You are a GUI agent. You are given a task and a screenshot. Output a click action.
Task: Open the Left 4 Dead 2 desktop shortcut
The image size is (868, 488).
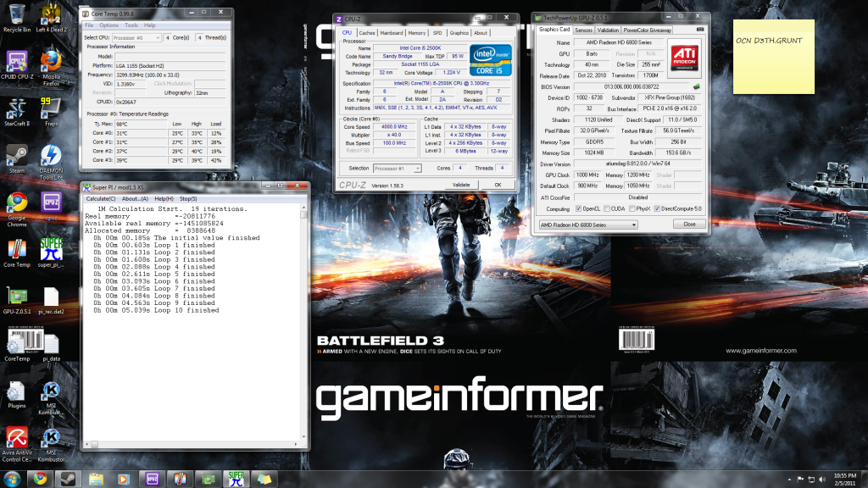click(51, 19)
